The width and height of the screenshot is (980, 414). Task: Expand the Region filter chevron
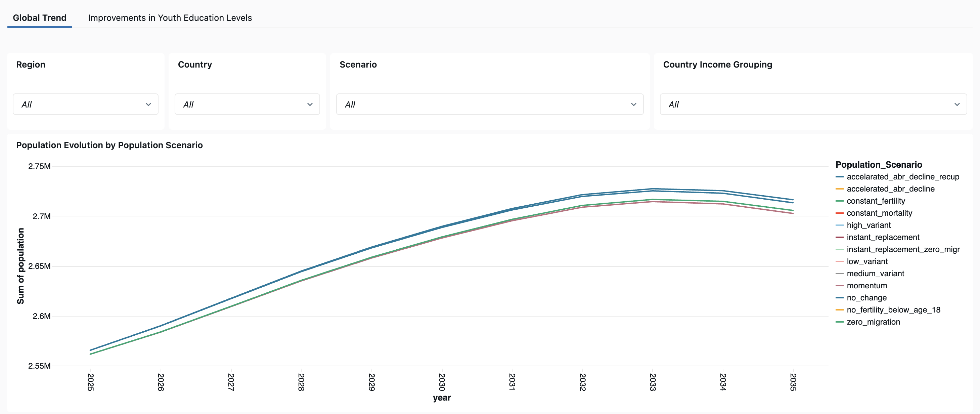click(148, 104)
